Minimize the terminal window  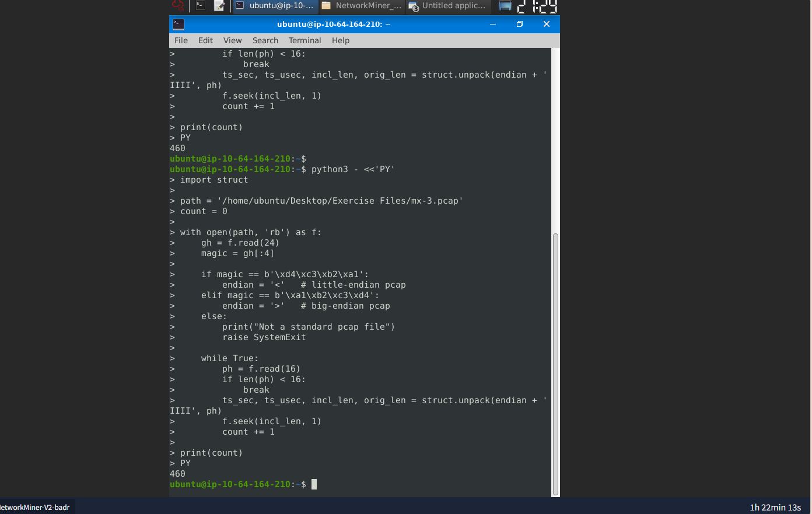click(x=493, y=24)
